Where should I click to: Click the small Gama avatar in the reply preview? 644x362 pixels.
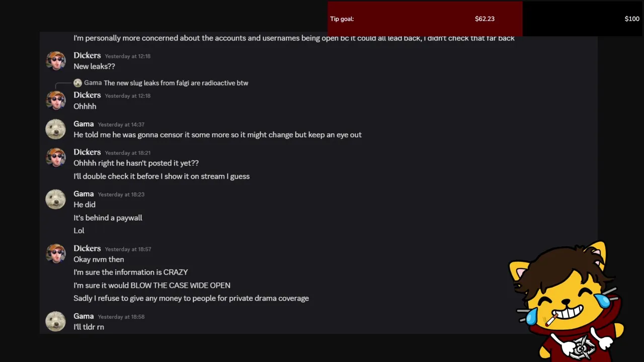tap(77, 83)
